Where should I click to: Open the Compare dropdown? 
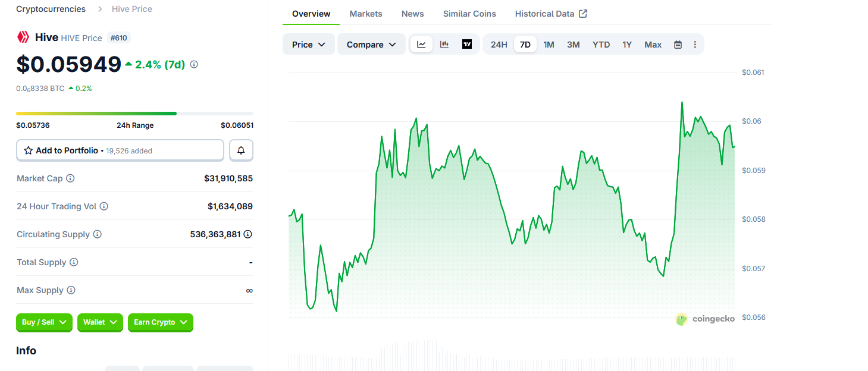[x=371, y=45]
